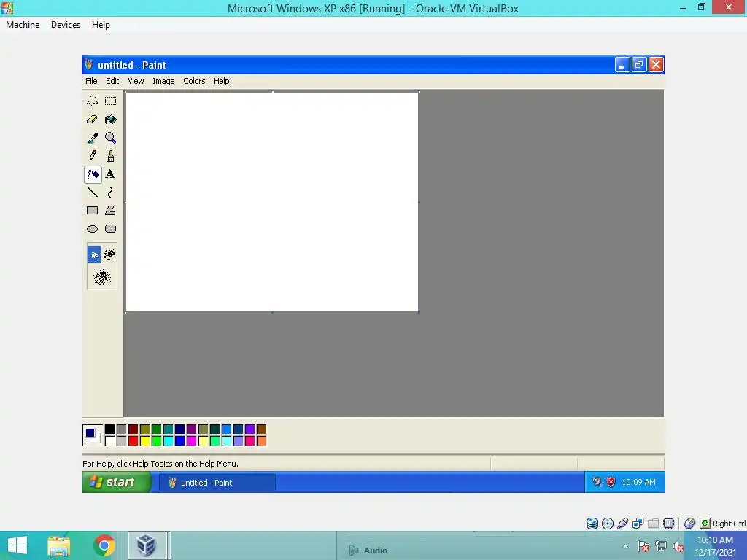Viewport: 747px width, 560px height.
Task: Open the Colors menu in Paint
Action: tap(194, 81)
